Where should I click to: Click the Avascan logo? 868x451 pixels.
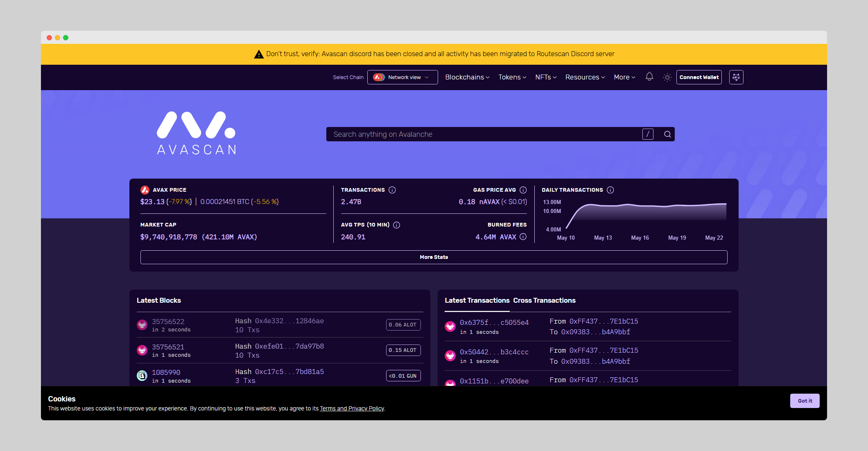tap(197, 133)
